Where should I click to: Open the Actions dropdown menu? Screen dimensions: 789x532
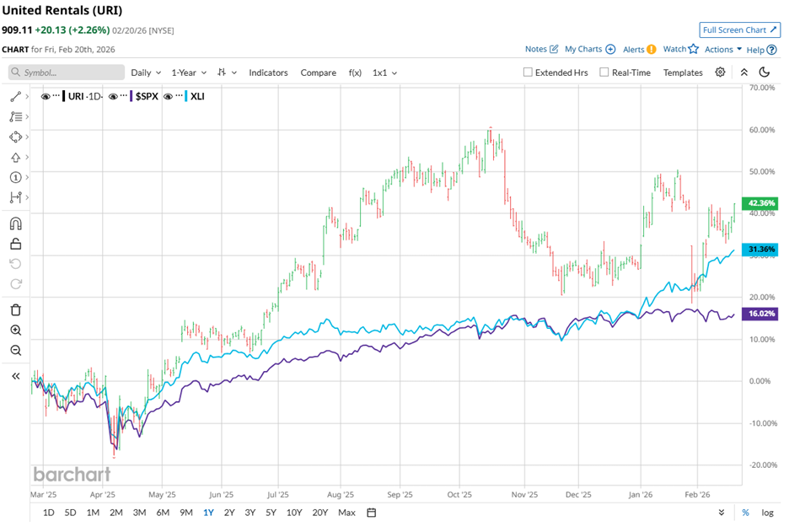pyautogui.click(x=721, y=50)
